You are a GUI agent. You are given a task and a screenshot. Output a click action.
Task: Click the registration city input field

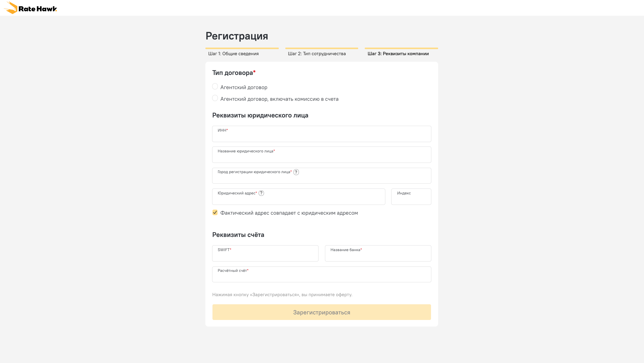pyautogui.click(x=321, y=177)
